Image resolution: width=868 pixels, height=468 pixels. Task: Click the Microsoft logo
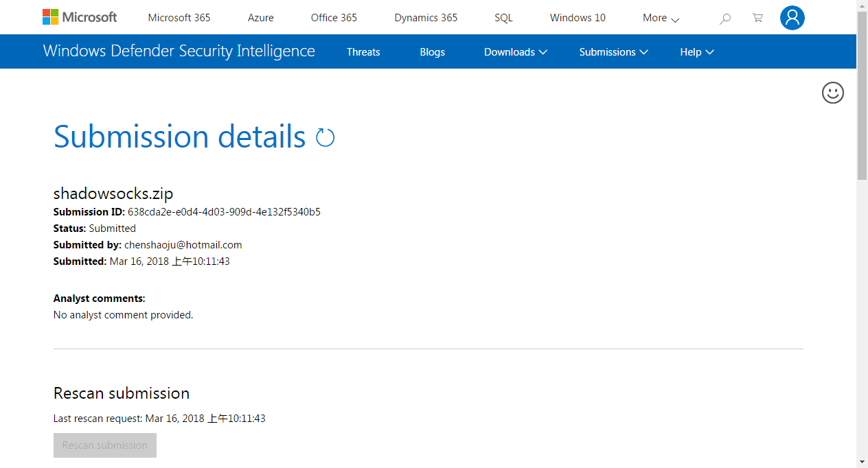click(x=80, y=17)
